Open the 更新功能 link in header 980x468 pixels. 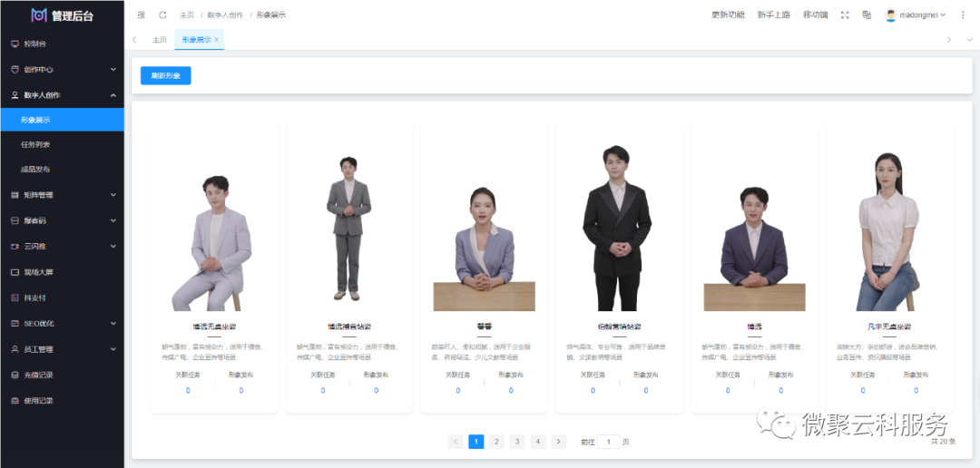(728, 15)
